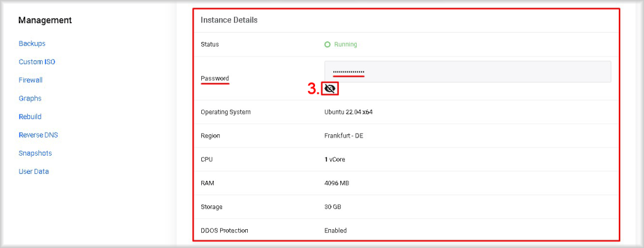Image resolution: width=644 pixels, height=248 pixels.
Task: Open the Backups management page
Action: pyautogui.click(x=32, y=43)
